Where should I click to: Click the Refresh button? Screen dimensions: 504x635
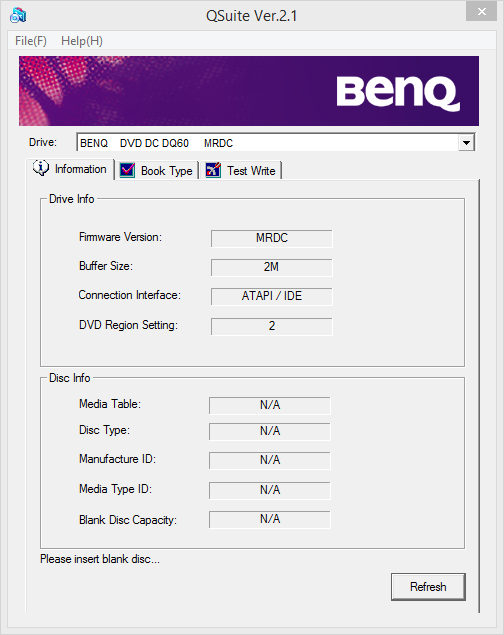coord(428,587)
